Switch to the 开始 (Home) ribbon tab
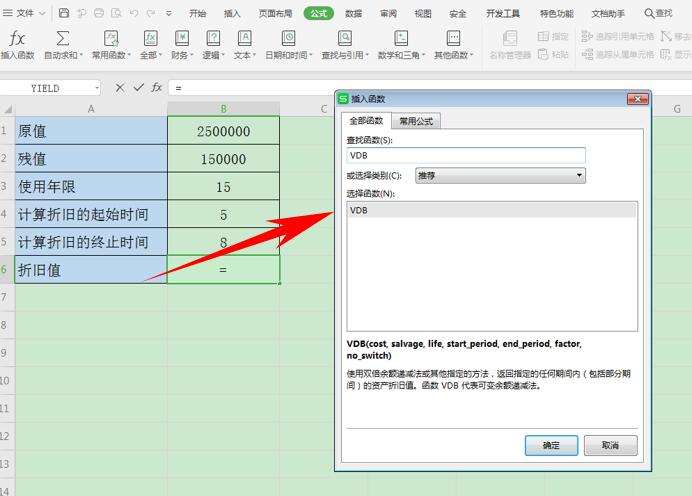This screenshot has width=692, height=496. pyautogui.click(x=197, y=13)
